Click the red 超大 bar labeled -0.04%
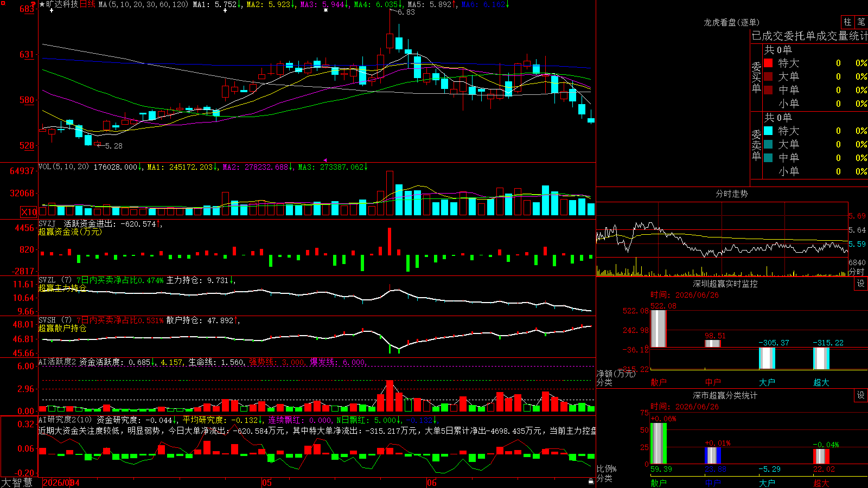 (x=821, y=457)
